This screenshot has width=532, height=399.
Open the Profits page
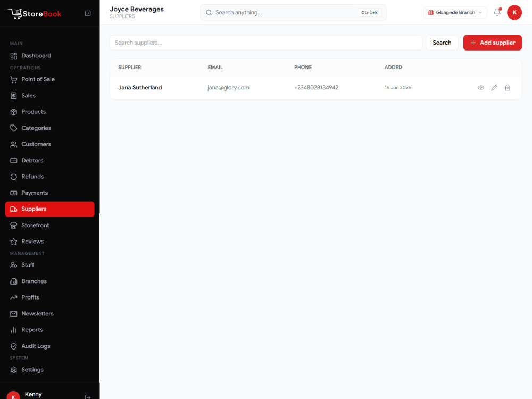click(49, 297)
